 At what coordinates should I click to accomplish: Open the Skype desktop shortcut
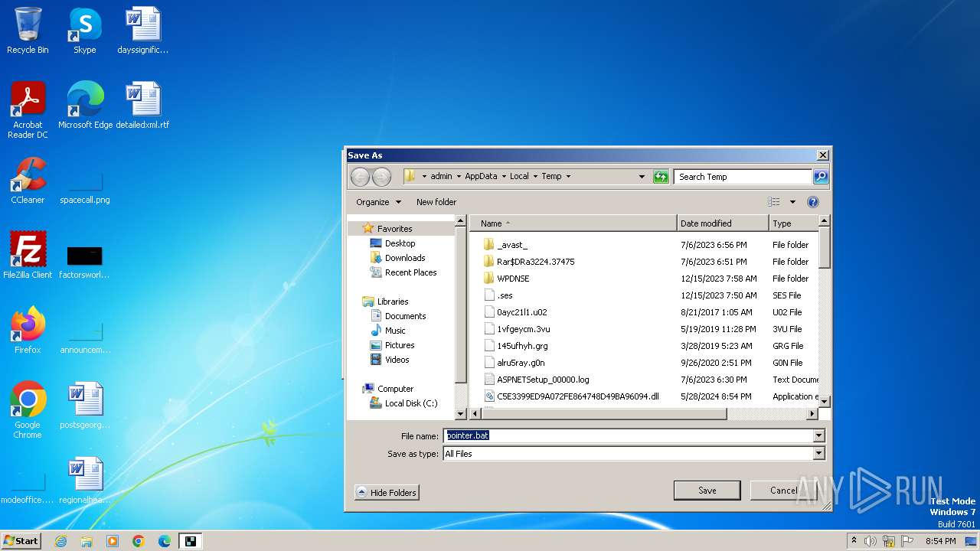coord(84,31)
